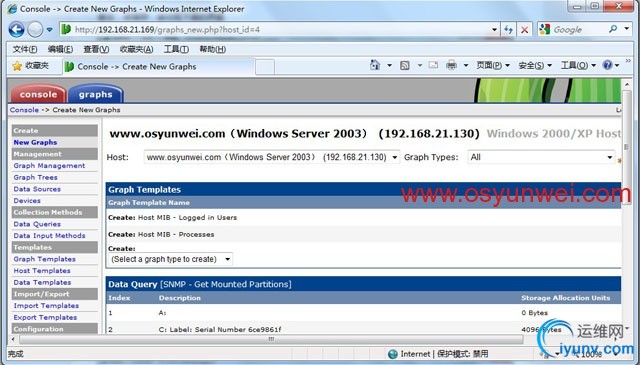The image size is (640, 365).
Task: Click the Internet zone status bar globe
Action: tap(393, 354)
